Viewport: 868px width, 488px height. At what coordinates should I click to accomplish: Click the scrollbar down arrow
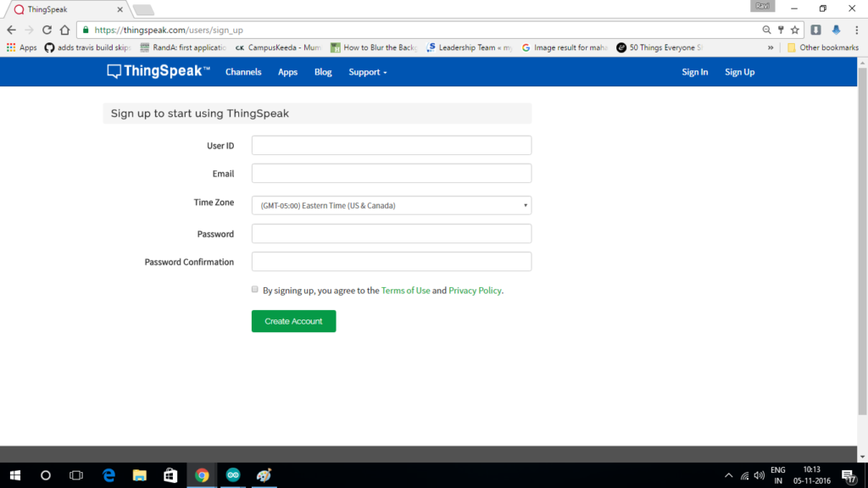(x=862, y=457)
